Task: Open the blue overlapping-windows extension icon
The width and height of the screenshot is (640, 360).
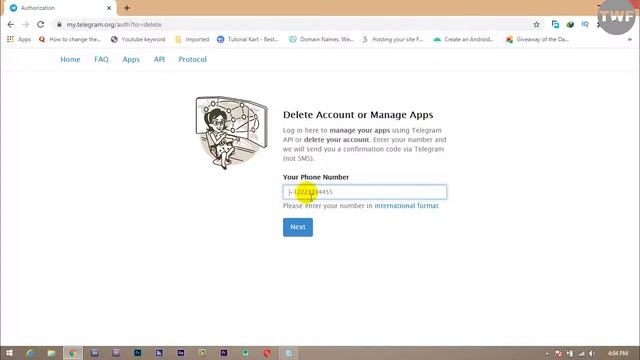Action: pyautogui.click(x=555, y=24)
